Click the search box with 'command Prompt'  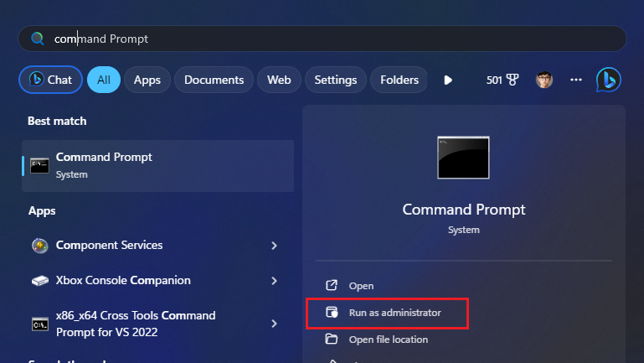point(322,39)
